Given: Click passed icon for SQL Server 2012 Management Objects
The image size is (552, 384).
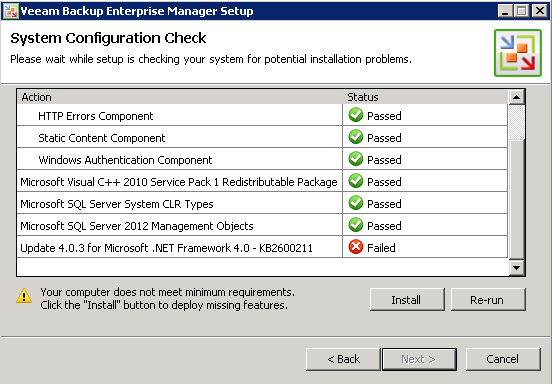Looking at the screenshot, I should pyautogui.click(x=356, y=225).
